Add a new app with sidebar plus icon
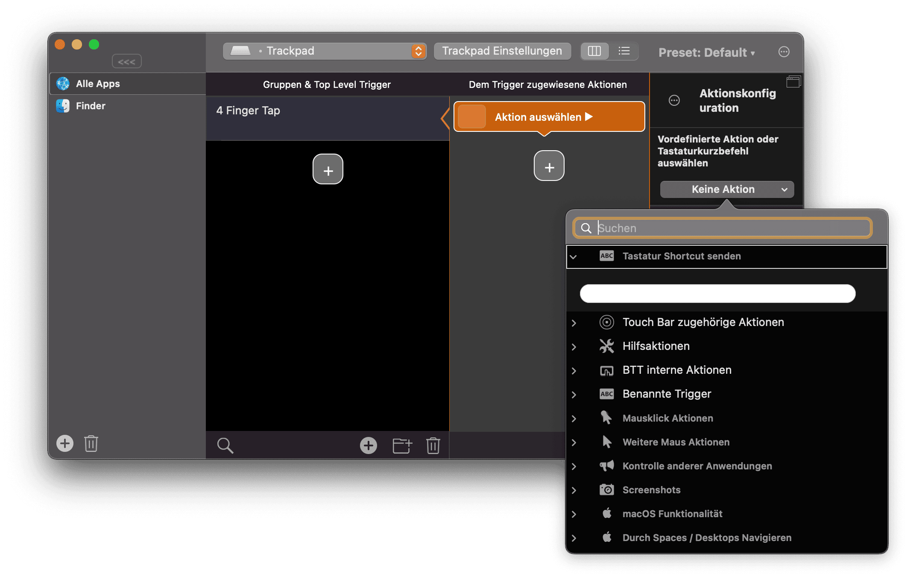This screenshot has height=588, width=919. [65, 443]
